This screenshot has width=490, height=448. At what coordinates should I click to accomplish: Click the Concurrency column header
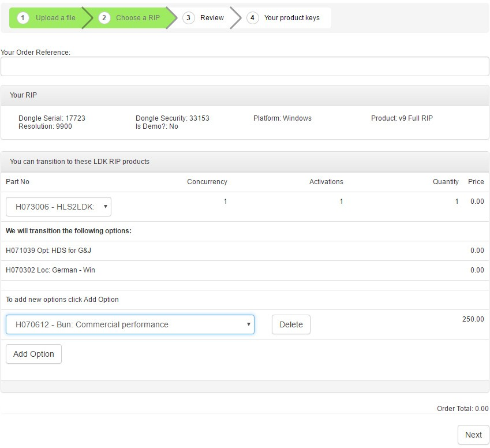tap(207, 182)
